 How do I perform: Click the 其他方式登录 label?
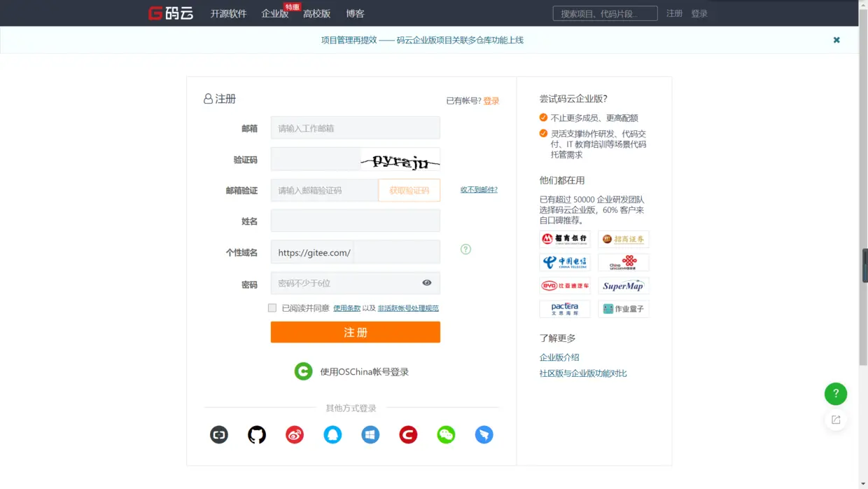click(x=351, y=408)
